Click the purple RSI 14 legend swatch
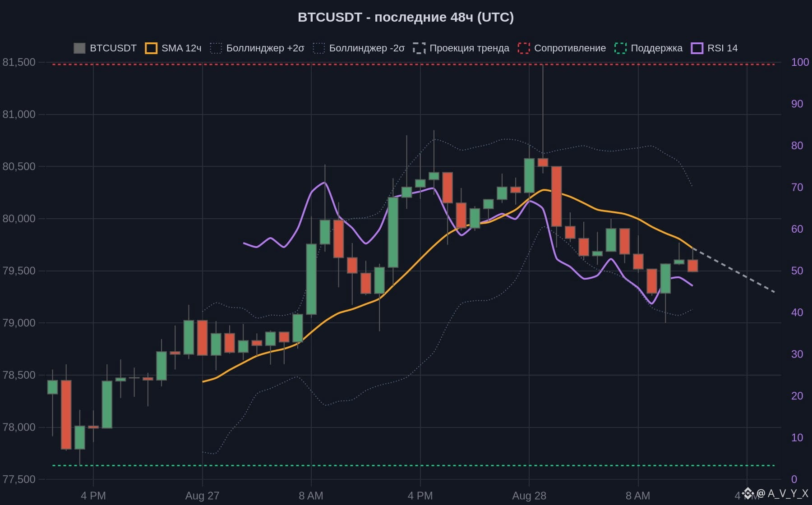This screenshot has width=812, height=505. (697, 48)
